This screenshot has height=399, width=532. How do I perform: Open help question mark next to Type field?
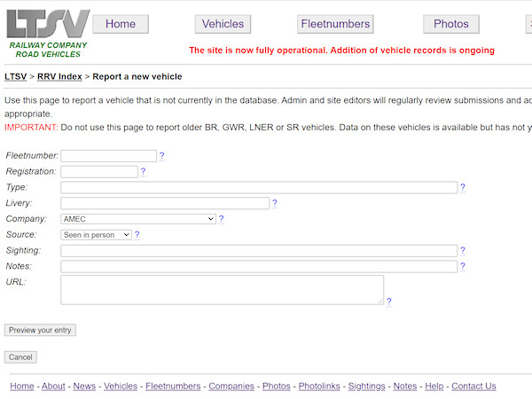[x=463, y=188]
